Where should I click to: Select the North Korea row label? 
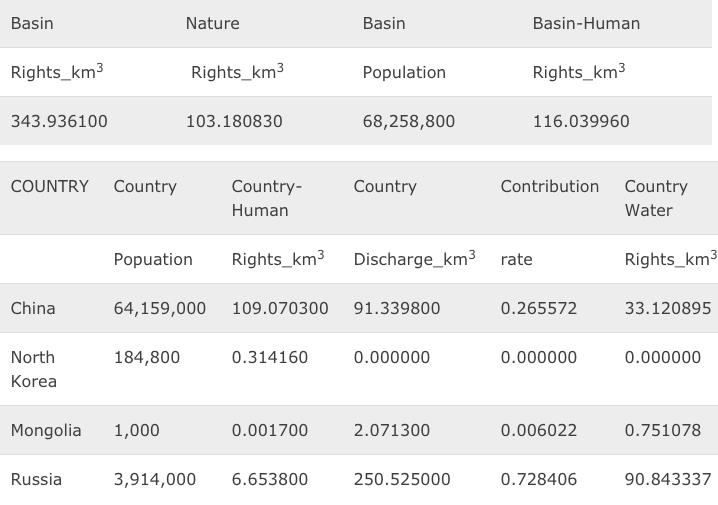click(33, 369)
